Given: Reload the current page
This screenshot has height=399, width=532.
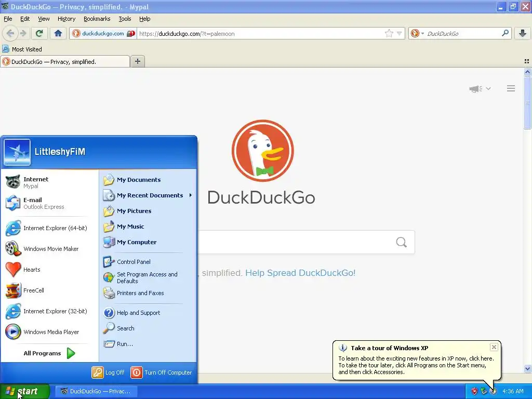Looking at the screenshot, I should click(39, 33).
